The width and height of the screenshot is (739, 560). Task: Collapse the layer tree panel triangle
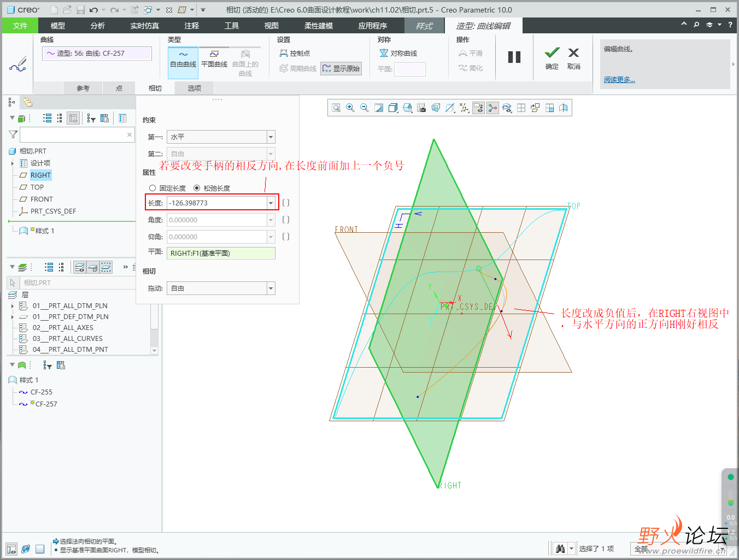click(12, 267)
